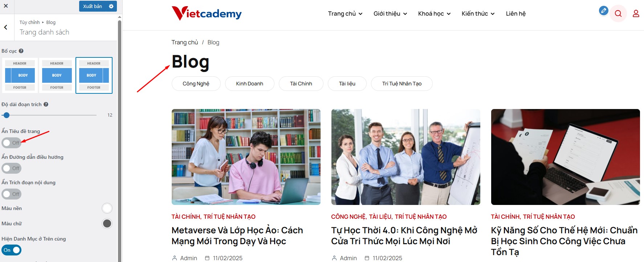Viewport: 644px width, 262px height.
Task: Open publish settings gear icon
Action: pyautogui.click(x=111, y=6)
